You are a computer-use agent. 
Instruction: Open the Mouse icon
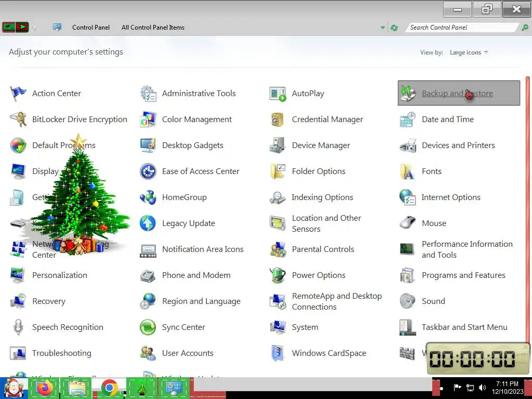pyautogui.click(x=407, y=223)
